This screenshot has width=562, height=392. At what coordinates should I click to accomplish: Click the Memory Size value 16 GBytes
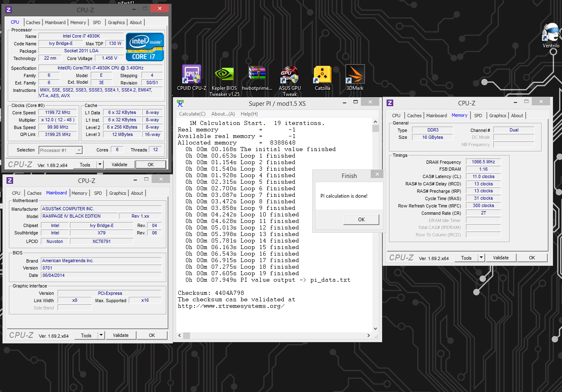pos(432,137)
